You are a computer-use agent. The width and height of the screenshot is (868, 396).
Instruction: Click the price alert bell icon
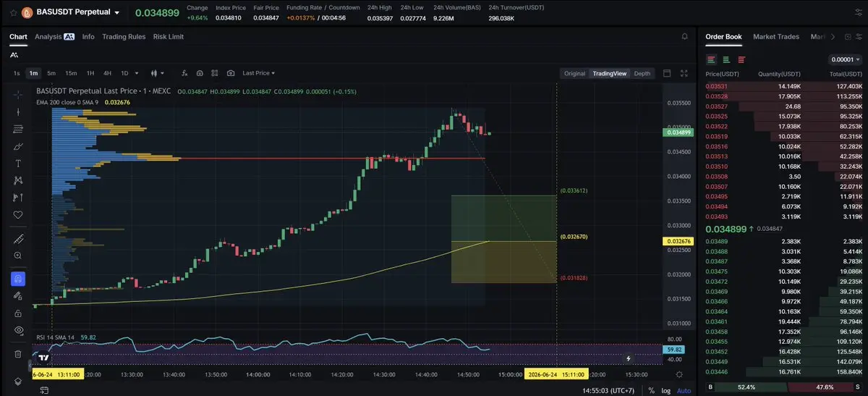coord(684,36)
